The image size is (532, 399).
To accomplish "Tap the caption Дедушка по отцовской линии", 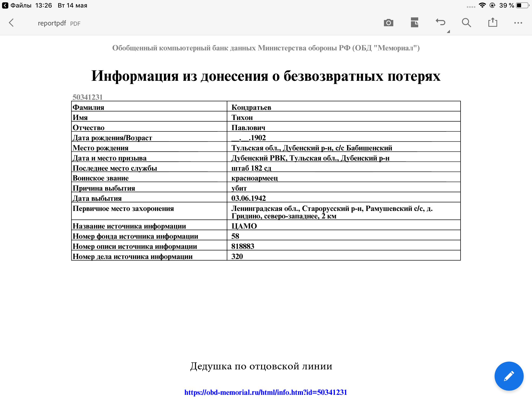I will [x=261, y=366].
